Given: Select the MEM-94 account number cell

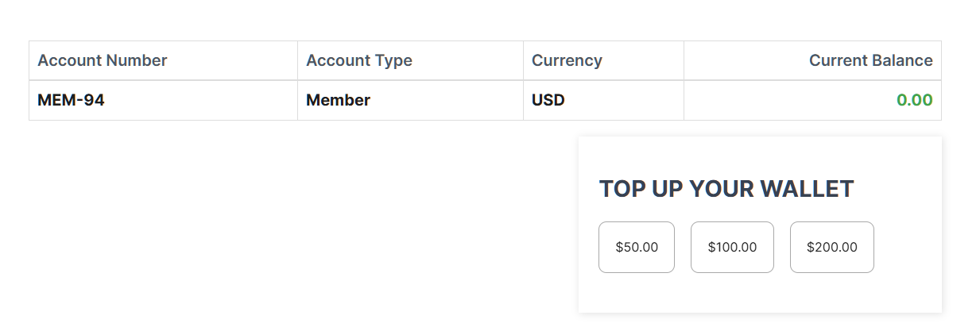Looking at the screenshot, I should point(71,101).
